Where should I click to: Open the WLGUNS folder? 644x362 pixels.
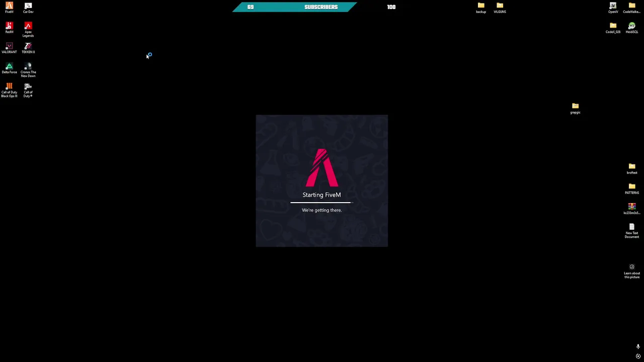coord(500,8)
